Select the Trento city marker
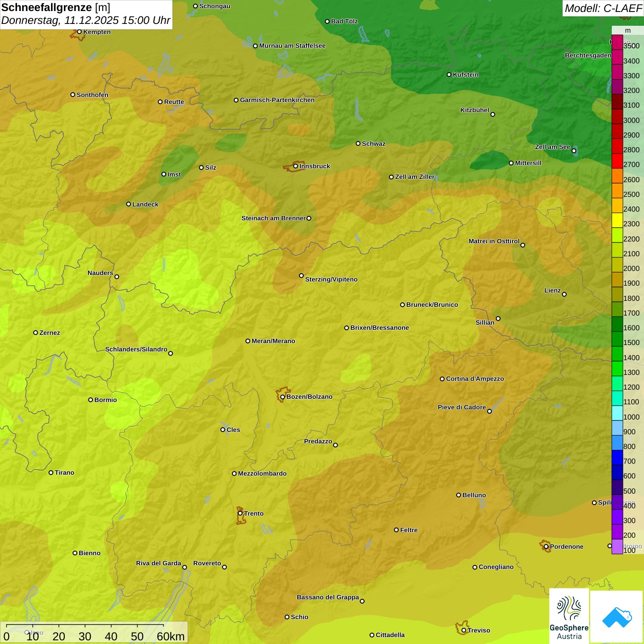 pos(240,513)
